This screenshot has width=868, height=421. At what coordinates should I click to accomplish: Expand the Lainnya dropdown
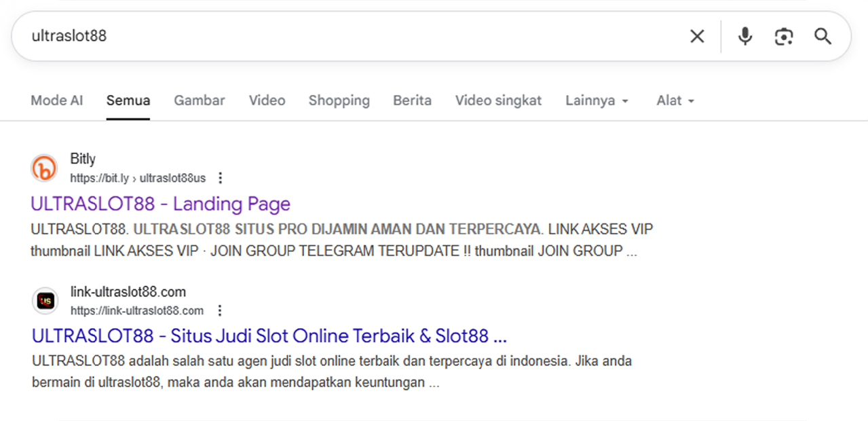point(597,100)
